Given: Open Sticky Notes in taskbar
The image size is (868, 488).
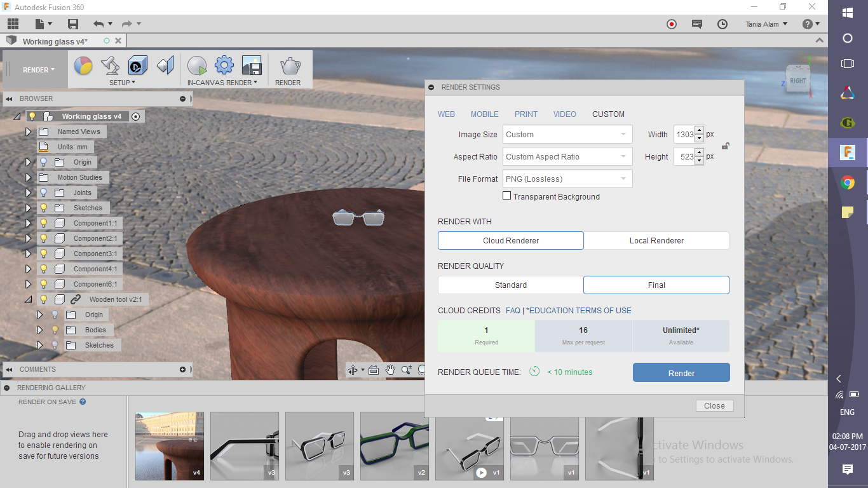Looking at the screenshot, I should tap(848, 213).
